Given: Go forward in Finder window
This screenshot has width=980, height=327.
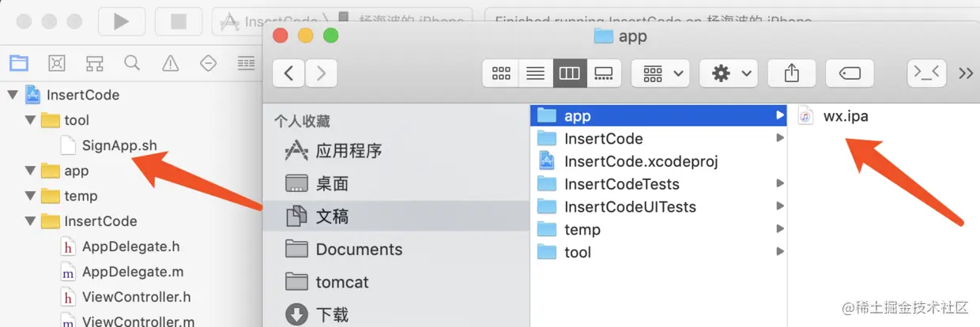Looking at the screenshot, I should coord(321,73).
